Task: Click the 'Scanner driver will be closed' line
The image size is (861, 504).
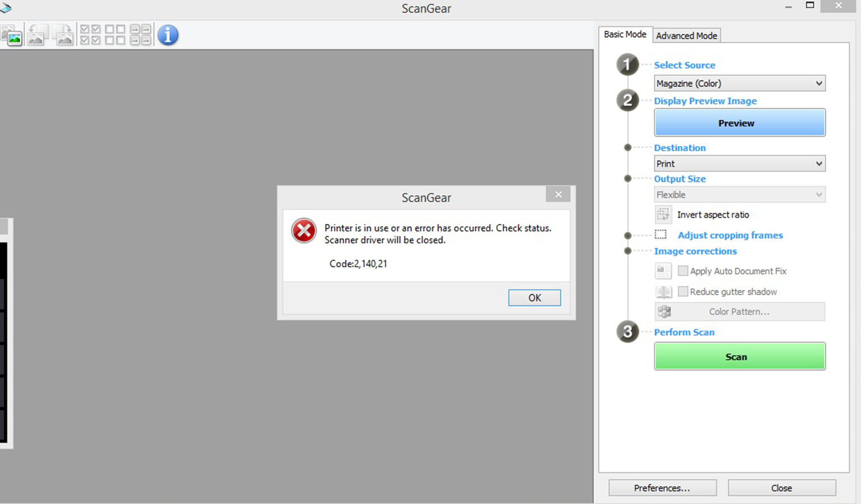Action: [385, 240]
